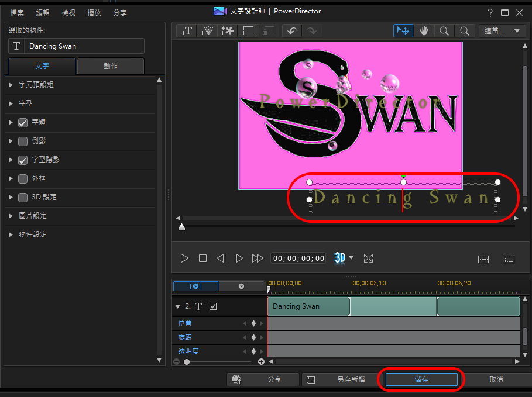Click the insert text tool icon
532x397 pixels.
click(x=186, y=31)
